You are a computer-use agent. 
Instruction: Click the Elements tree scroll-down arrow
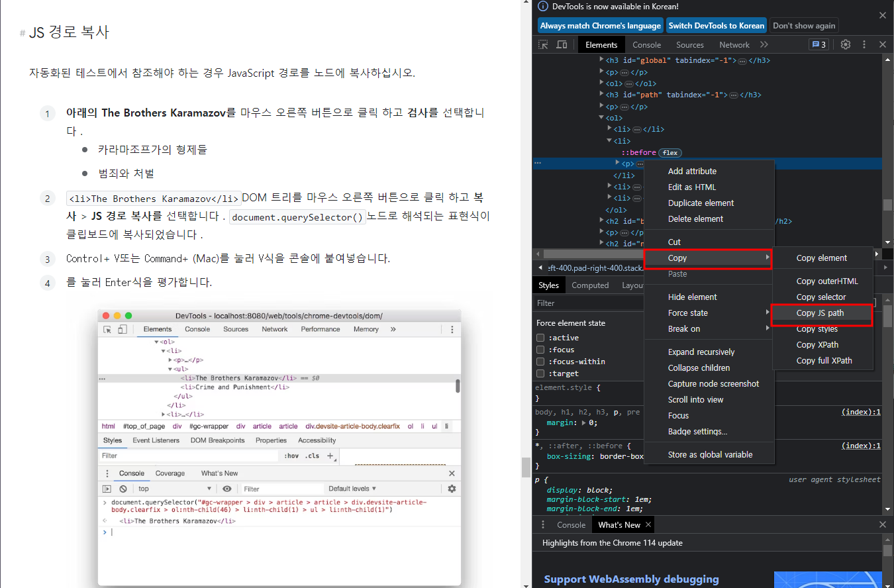[887, 243]
